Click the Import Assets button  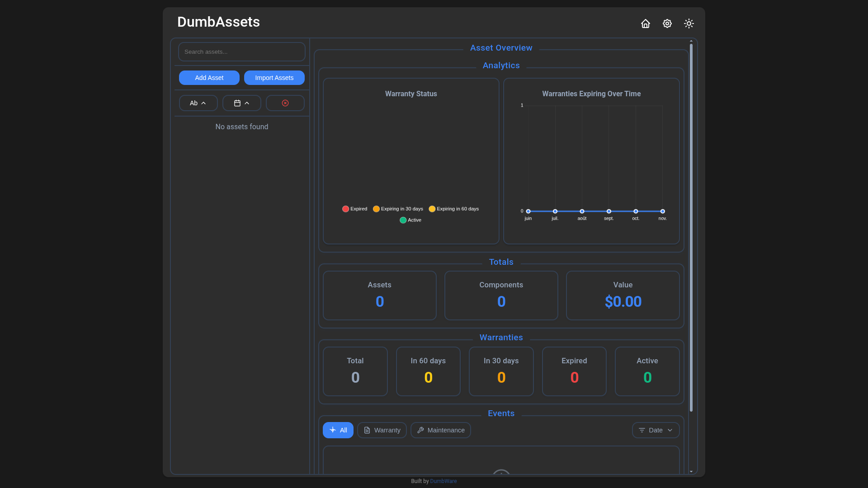coord(274,78)
